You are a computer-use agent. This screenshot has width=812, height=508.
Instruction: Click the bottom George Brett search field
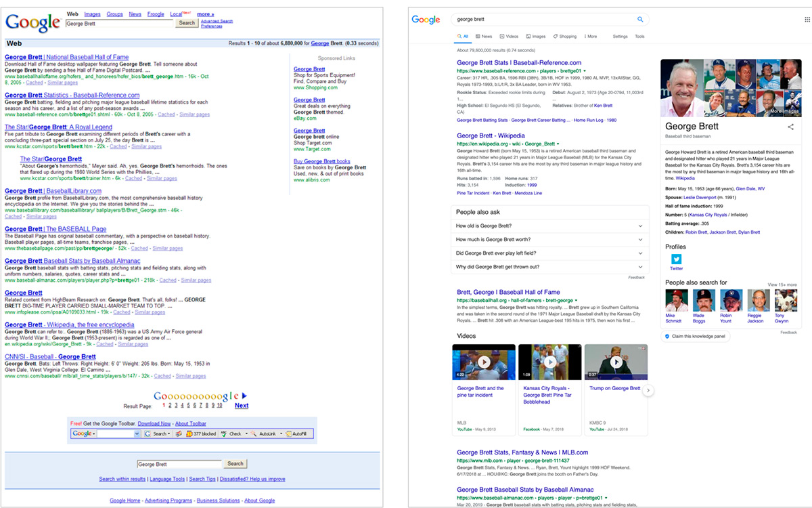pos(179,464)
